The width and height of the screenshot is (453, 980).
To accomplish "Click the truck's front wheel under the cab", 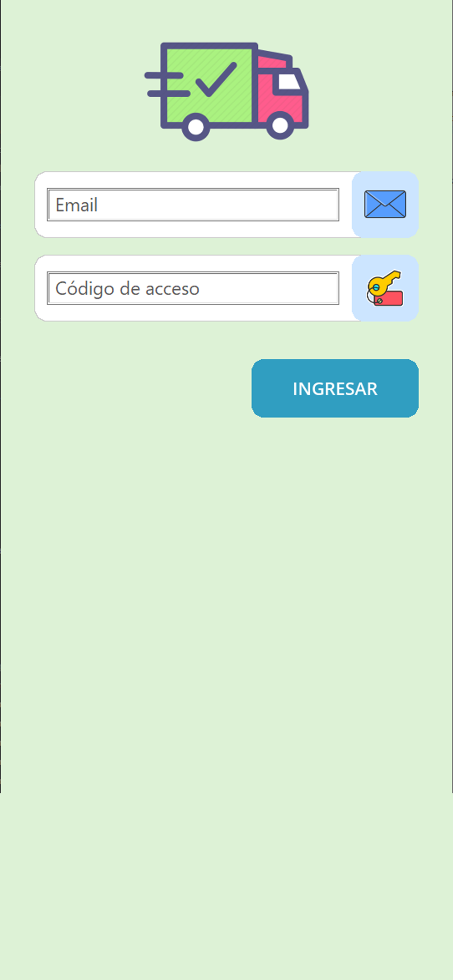I will click(280, 125).
